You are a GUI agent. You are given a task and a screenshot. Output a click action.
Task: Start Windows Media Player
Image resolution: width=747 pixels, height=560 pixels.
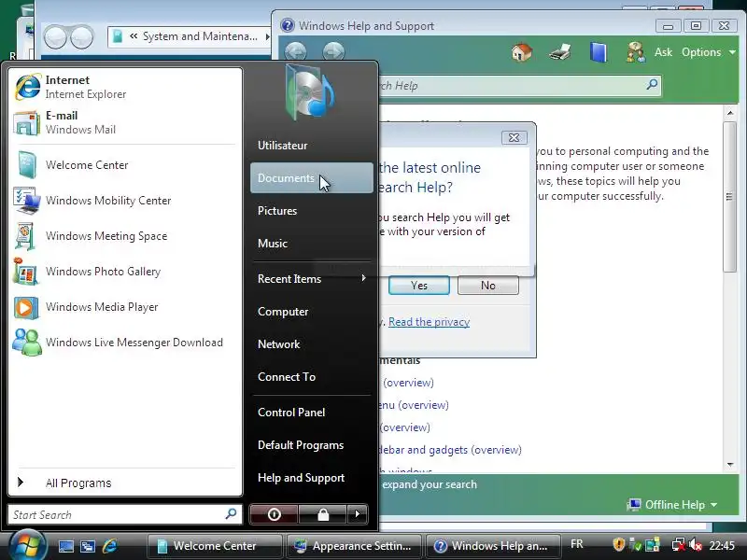[x=126, y=307]
